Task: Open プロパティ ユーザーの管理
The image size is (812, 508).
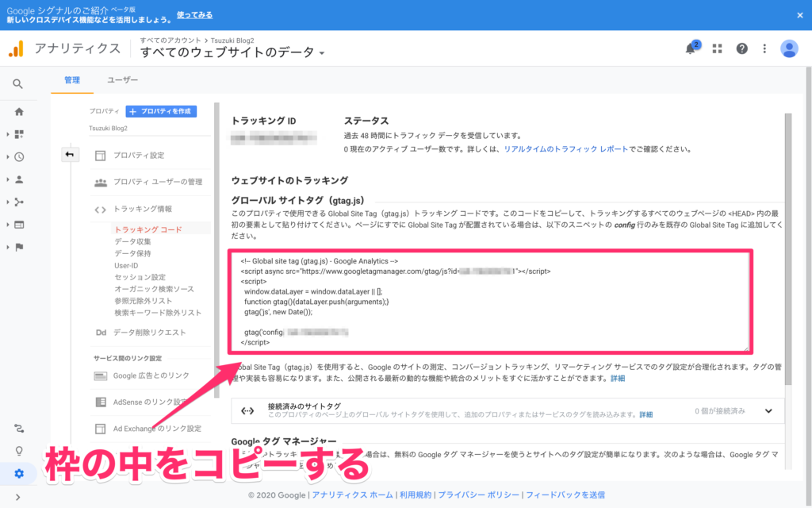Action: [x=158, y=182]
